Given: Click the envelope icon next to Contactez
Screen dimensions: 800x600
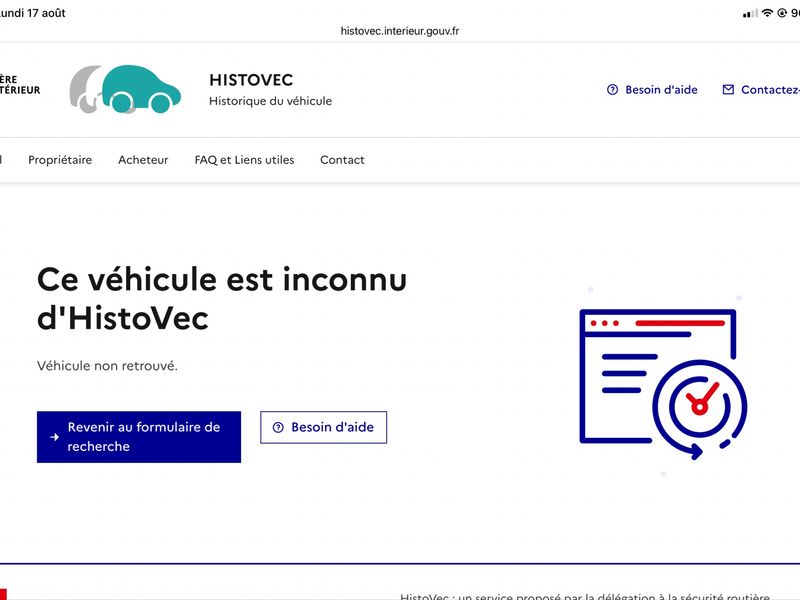Looking at the screenshot, I should [728, 90].
